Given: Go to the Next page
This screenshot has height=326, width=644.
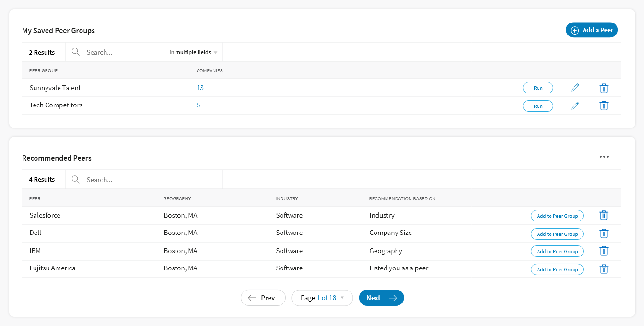Looking at the screenshot, I should [x=381, y=298].
